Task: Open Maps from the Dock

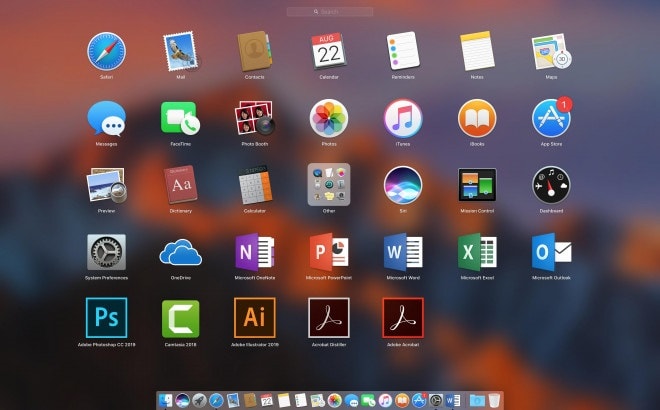Action: tap(317, 400)
